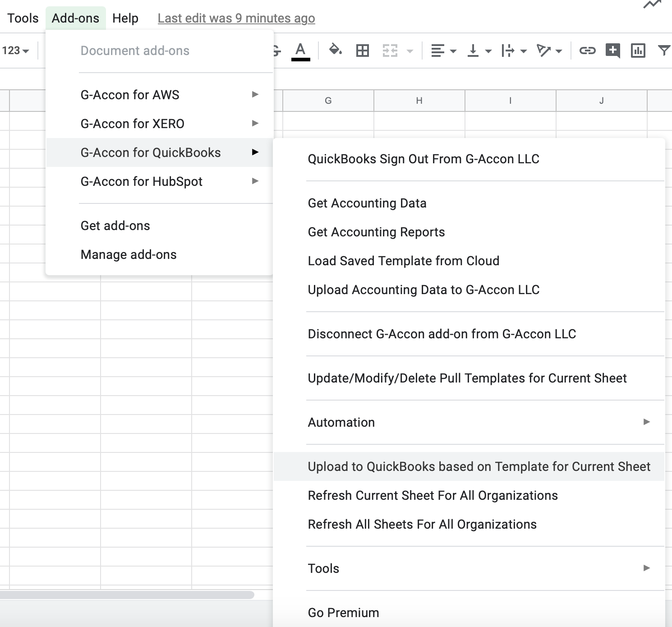Select G-Accon for QuickBooks

point(160,152)
